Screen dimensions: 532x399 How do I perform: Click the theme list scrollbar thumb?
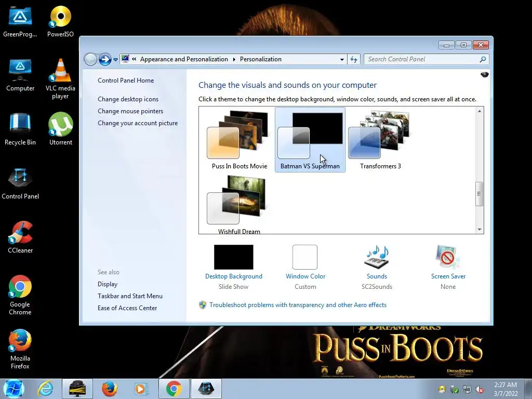(x=479, y=194)
